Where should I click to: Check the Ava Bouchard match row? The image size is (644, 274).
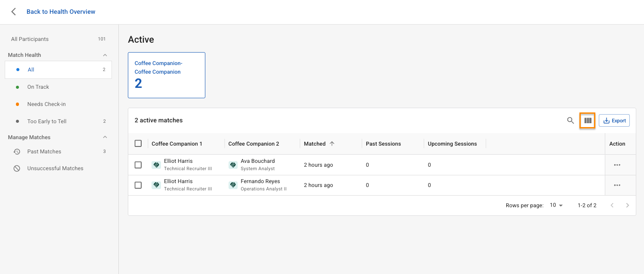pyautogui.click(x=138, y=165)
